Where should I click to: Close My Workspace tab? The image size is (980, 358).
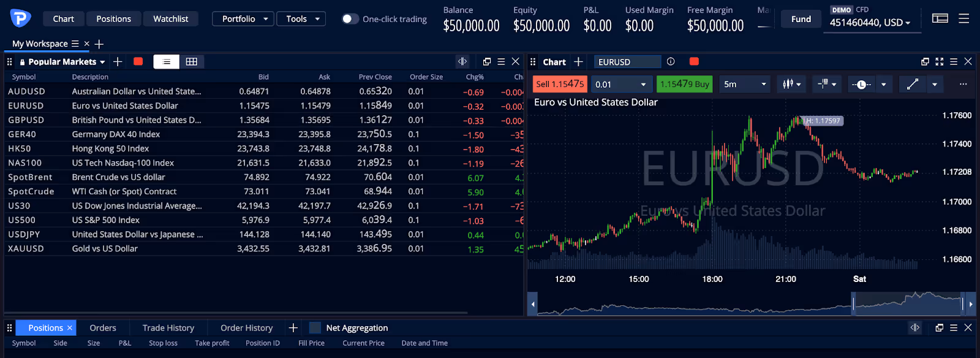tap(86, 44)
